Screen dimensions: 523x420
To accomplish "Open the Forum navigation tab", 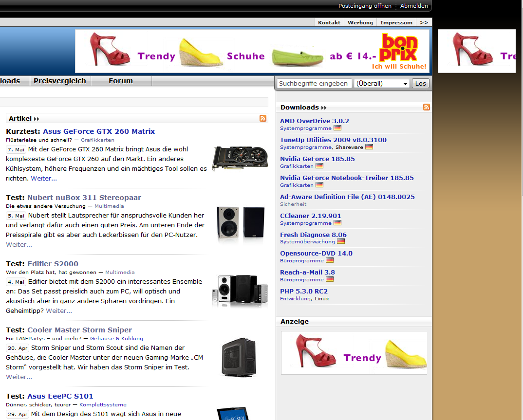I will coord(121,81).
